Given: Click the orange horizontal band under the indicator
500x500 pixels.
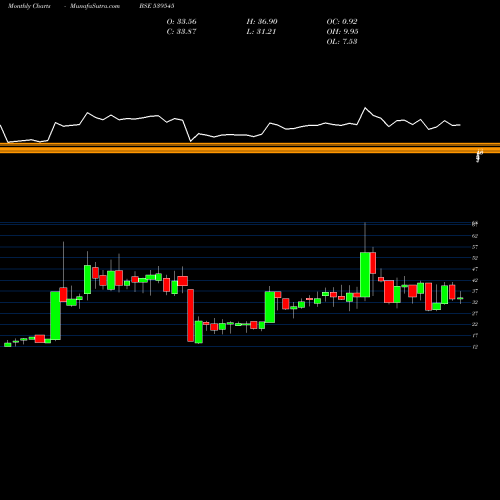Looking at the screenshot, I should [x=250, y=148].
